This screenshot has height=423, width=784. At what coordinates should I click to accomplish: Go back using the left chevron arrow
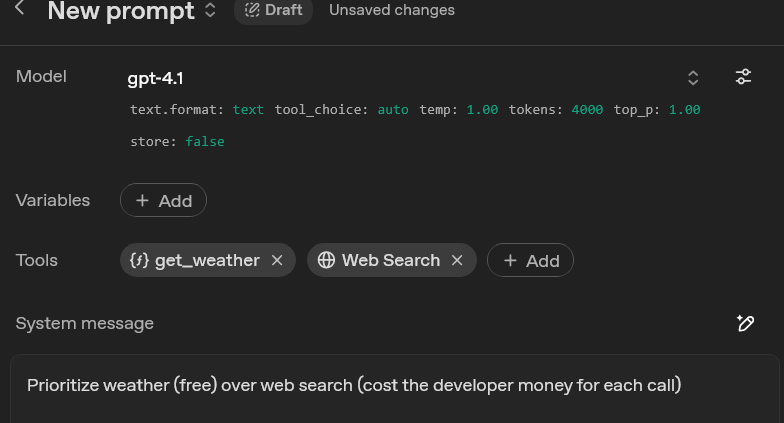[x=20, y=8]
